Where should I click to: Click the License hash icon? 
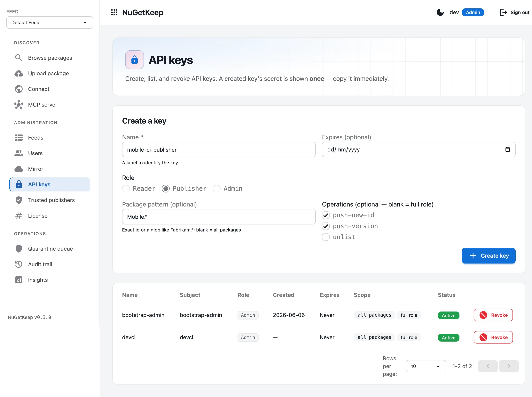(x=19, y=215)
